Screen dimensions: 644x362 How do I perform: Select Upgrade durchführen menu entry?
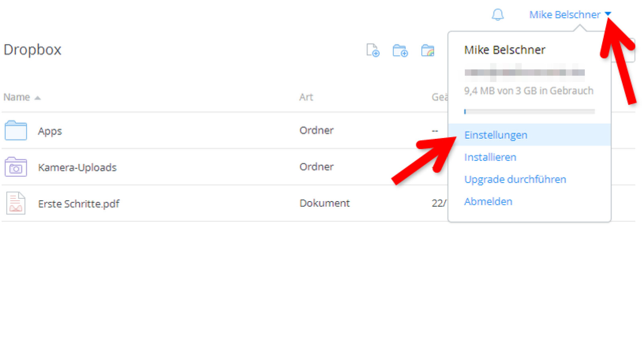pyautogui.click(x=515, y=179)
